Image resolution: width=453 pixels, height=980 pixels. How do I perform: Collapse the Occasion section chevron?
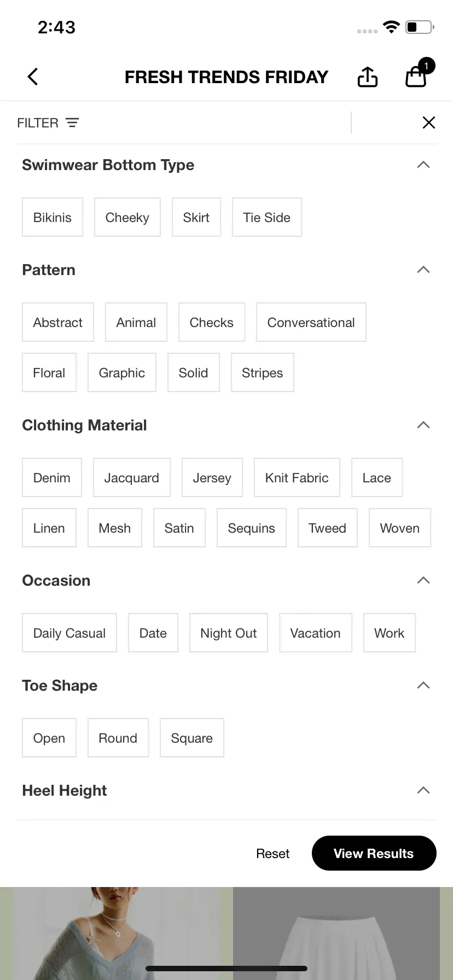tap(423, 580)
